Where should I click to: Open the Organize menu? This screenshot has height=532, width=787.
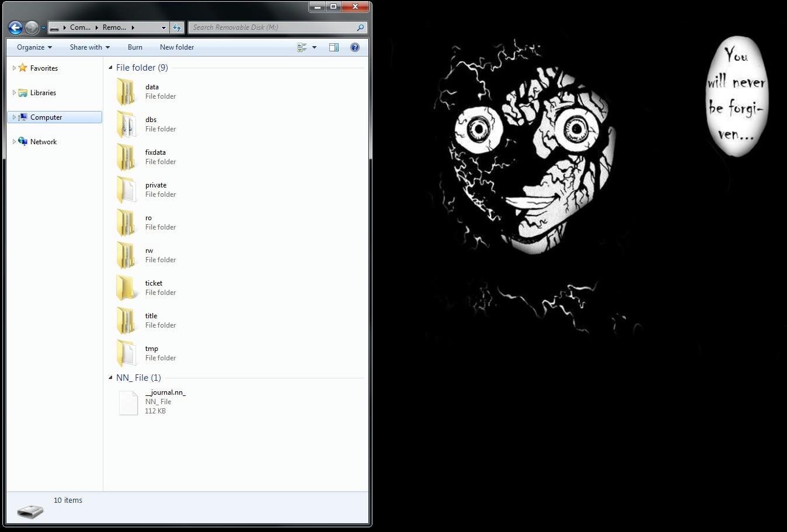(x=34, y=47)
